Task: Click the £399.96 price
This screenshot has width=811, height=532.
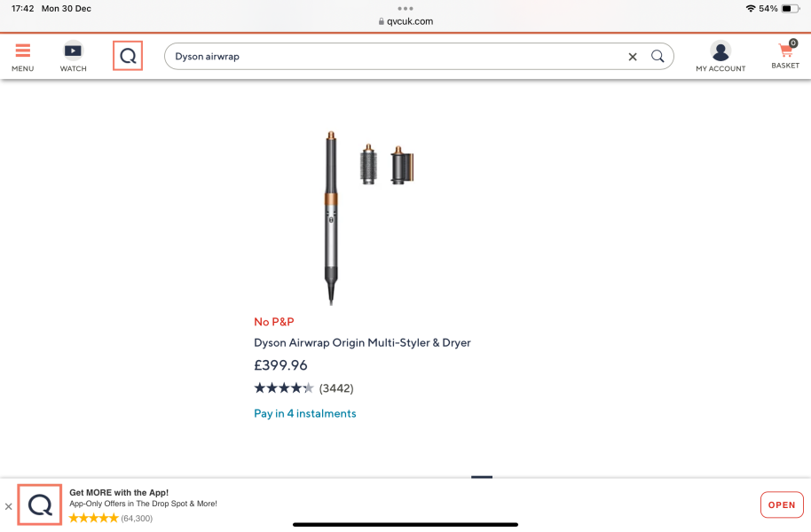Action: [280, 365]
